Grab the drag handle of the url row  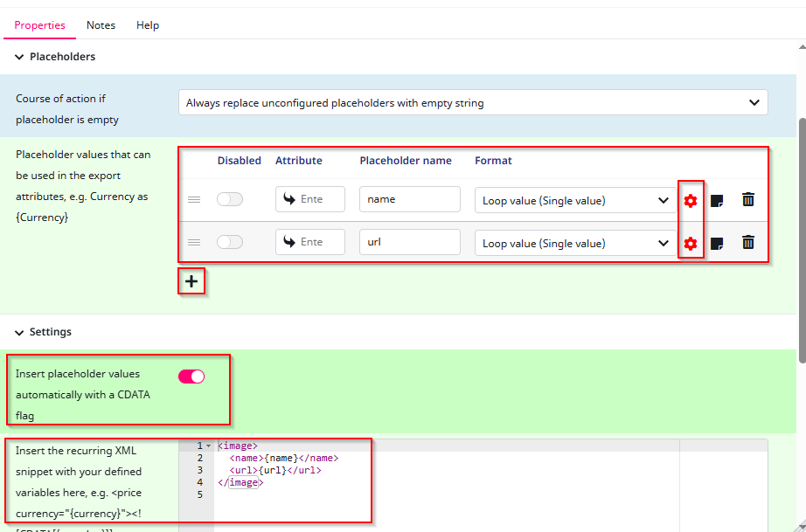194,243
